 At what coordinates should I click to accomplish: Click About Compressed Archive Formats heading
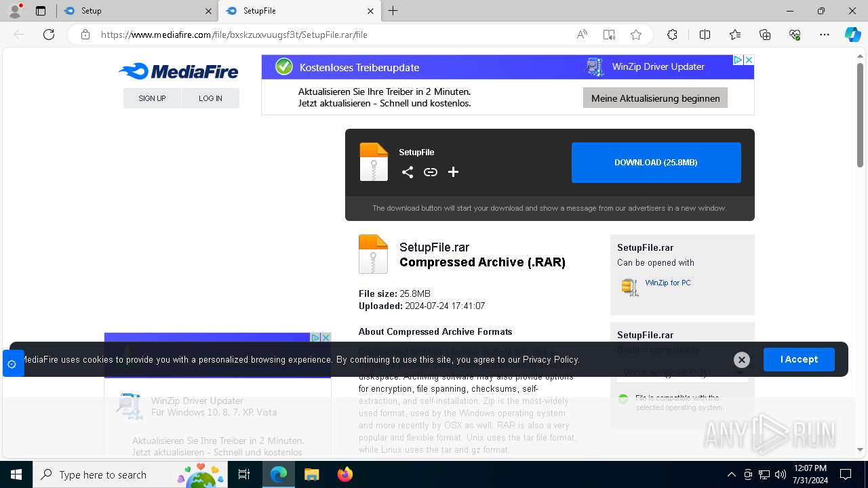click(x=435, y=331)
